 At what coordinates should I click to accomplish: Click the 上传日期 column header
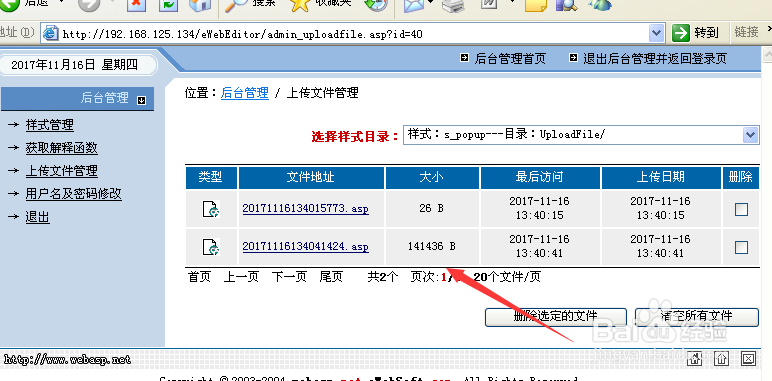coord(661,177)
